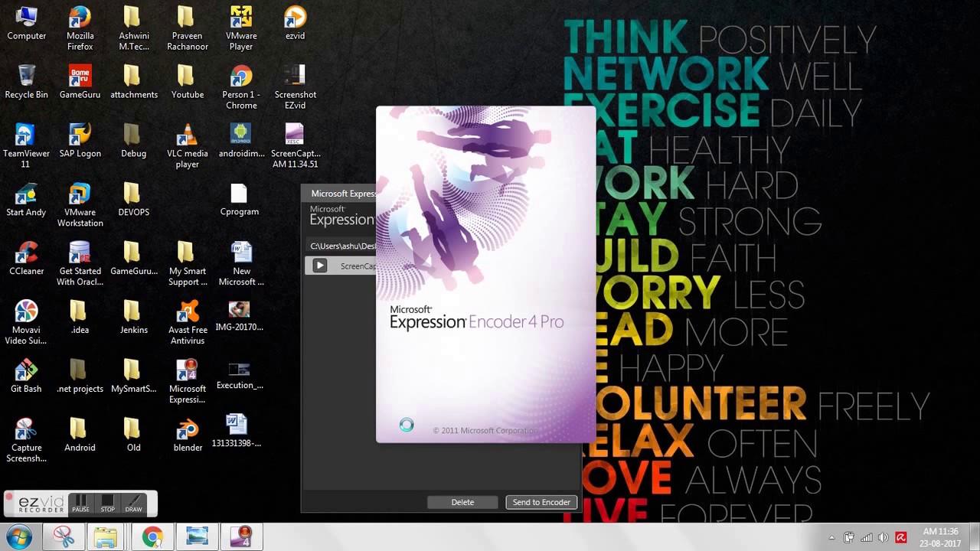Select Get Started With Oracle icon

tap(80, 263)
